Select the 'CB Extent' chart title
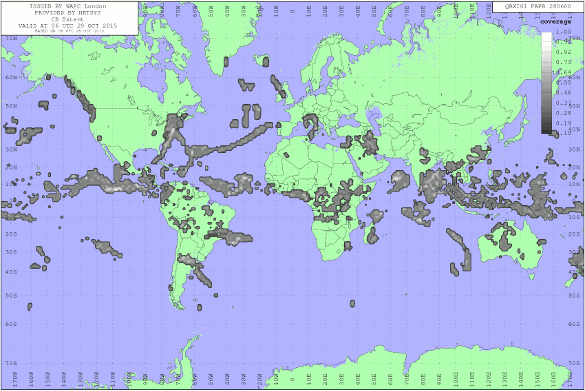 click(68, 19)
